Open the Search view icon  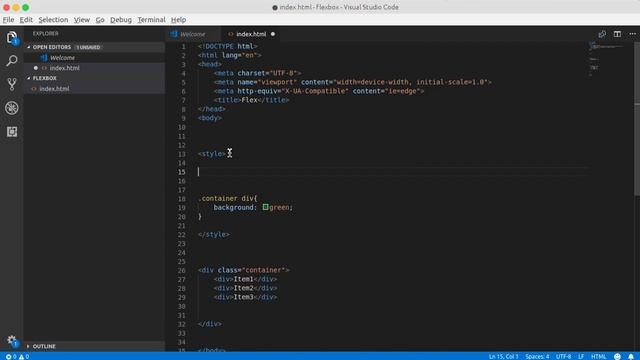(12, 61)
